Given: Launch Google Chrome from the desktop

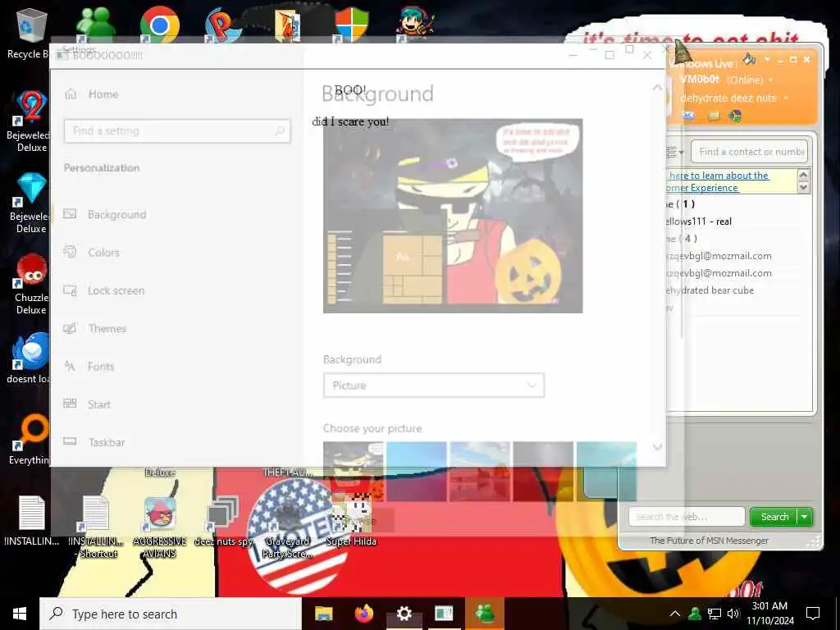Looking at the screenshot, I should [x=159, y=24].
